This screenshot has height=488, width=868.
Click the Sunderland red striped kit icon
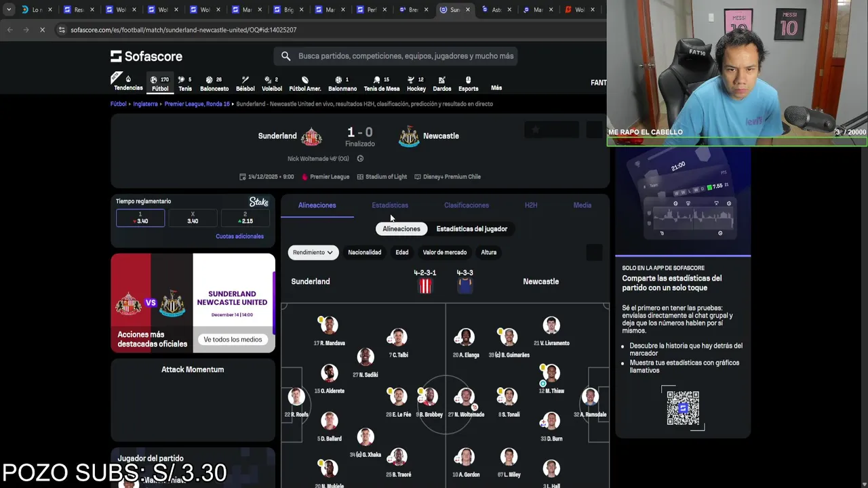click(425, 286)
